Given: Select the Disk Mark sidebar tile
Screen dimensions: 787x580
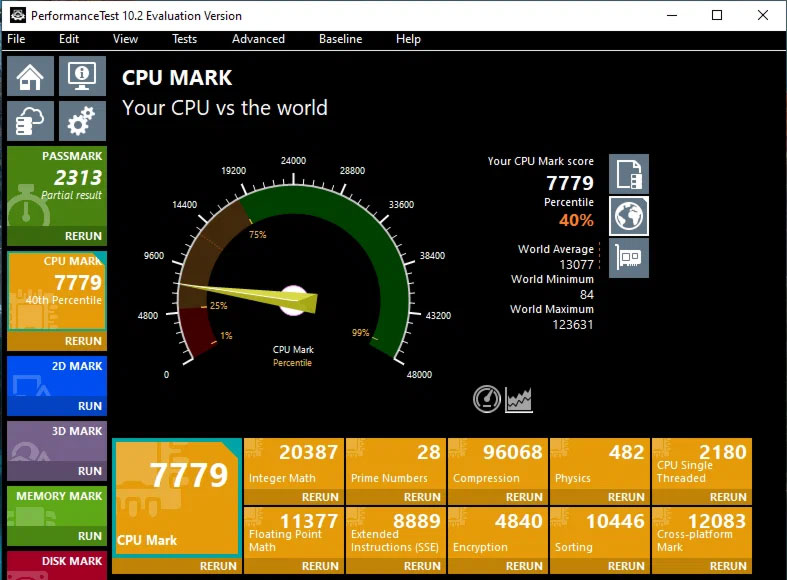Looking at the screenshot, I should click(57, 565).
